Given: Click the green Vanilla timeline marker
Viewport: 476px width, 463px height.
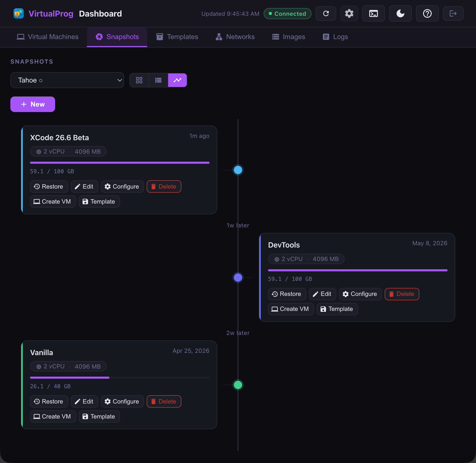Looking at the screenshot, I should pyautogui.click(x=238, y=385).
